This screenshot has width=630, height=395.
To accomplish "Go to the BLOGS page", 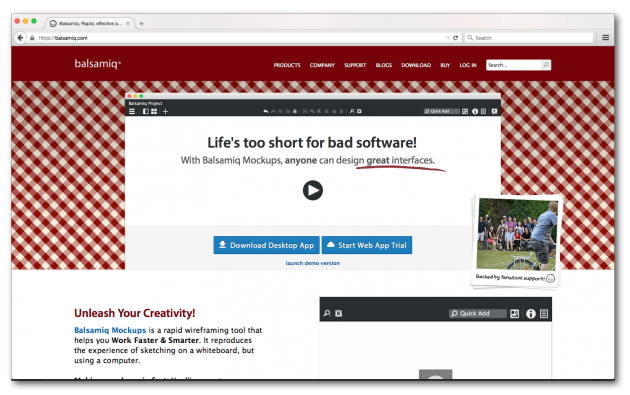I will (384, 65).
